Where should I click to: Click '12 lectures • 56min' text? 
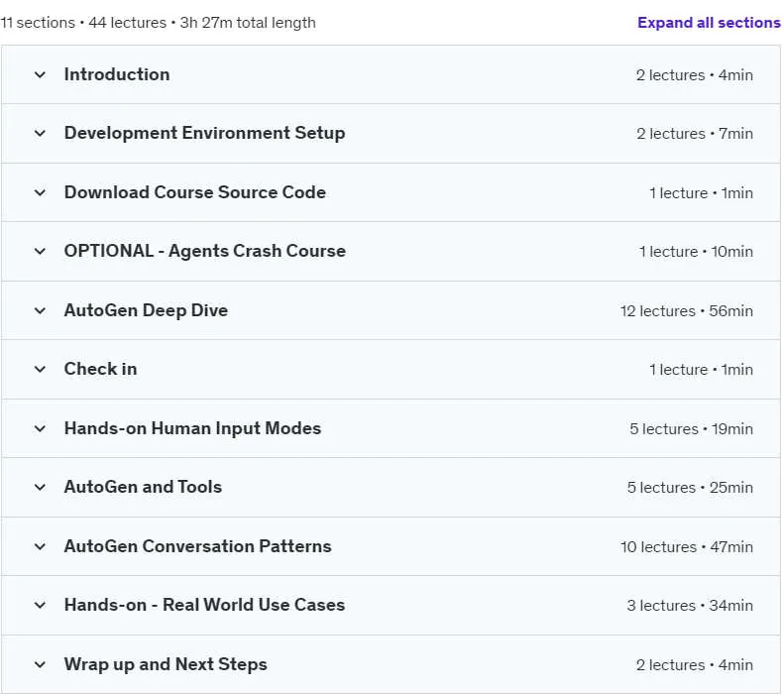[x=687, y=311]
